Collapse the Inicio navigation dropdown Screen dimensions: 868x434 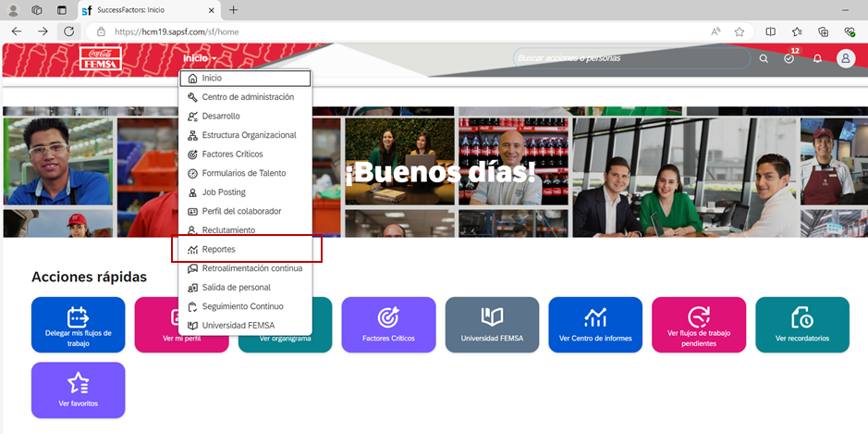coord(200,58)
